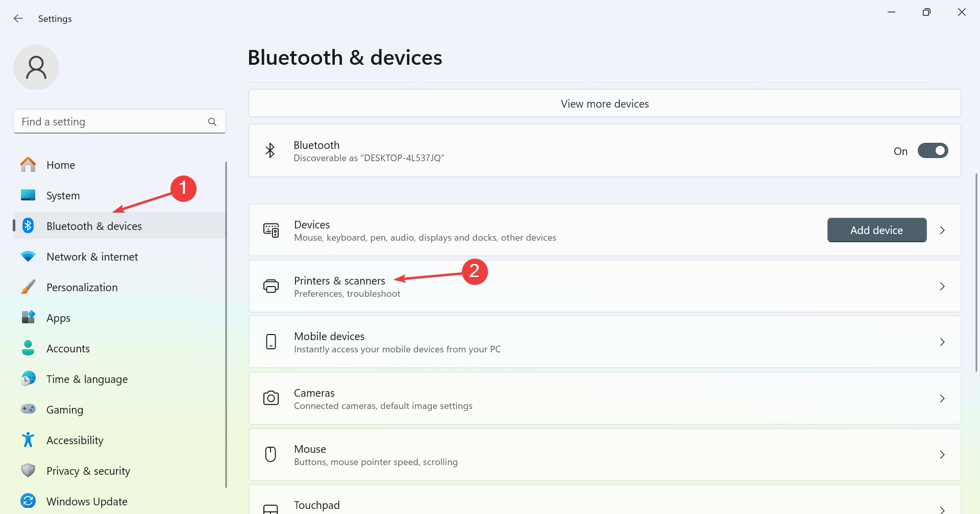The width and height of the screenshot is (980, 514).
Task: Click the Home house icon in sidebar
Action: (x=28, y=165)
